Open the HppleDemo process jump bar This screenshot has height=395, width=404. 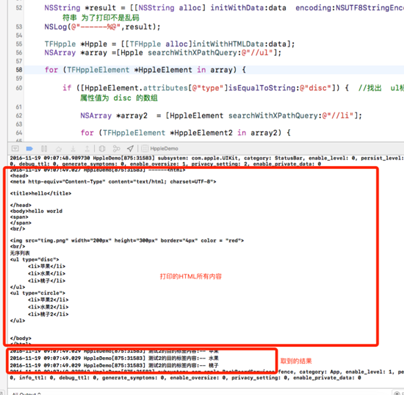point(160,149)
